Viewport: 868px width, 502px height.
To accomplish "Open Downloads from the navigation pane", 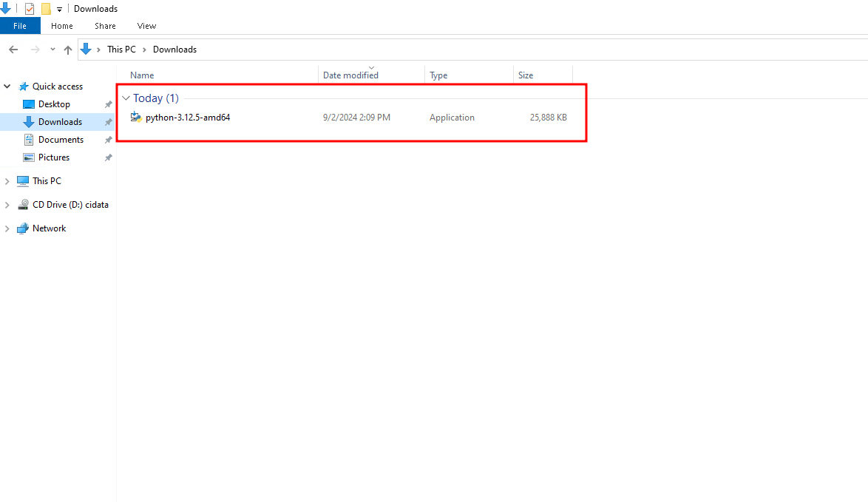I will (59, 121).
